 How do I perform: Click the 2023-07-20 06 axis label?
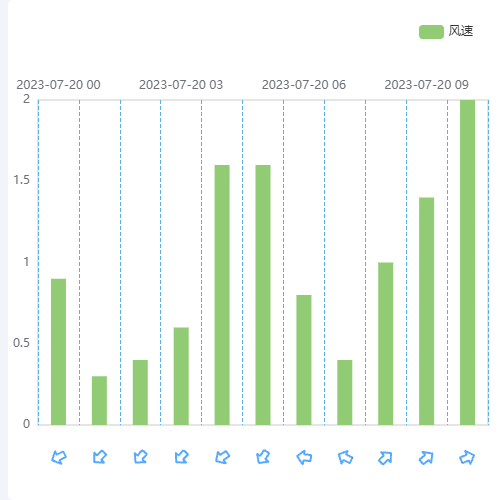[x=304, y=85]
